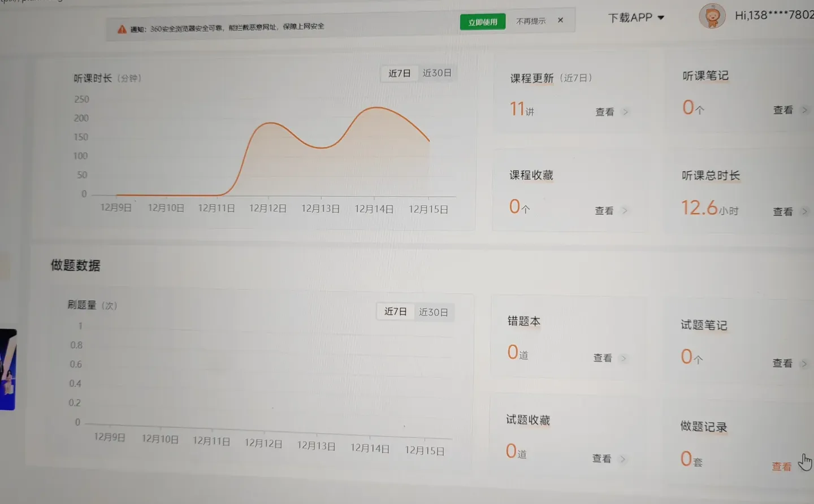
Task: View 听课笔记 via 查看 link
Action: (783, 110)
